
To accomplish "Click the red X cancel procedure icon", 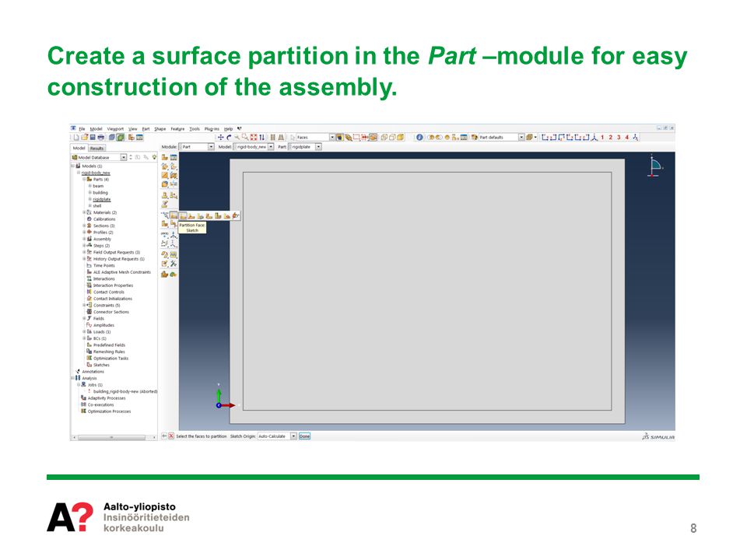I will point(171,436).
